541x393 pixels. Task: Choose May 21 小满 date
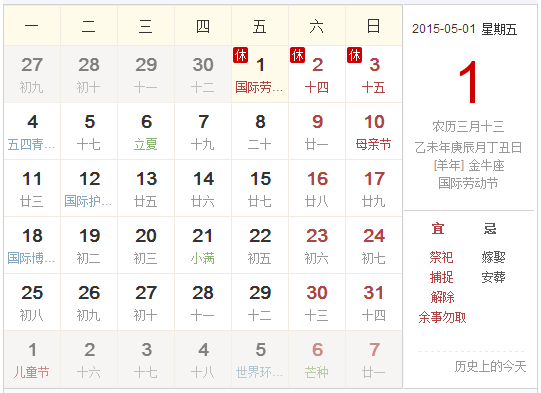click(x=203, y=245)
